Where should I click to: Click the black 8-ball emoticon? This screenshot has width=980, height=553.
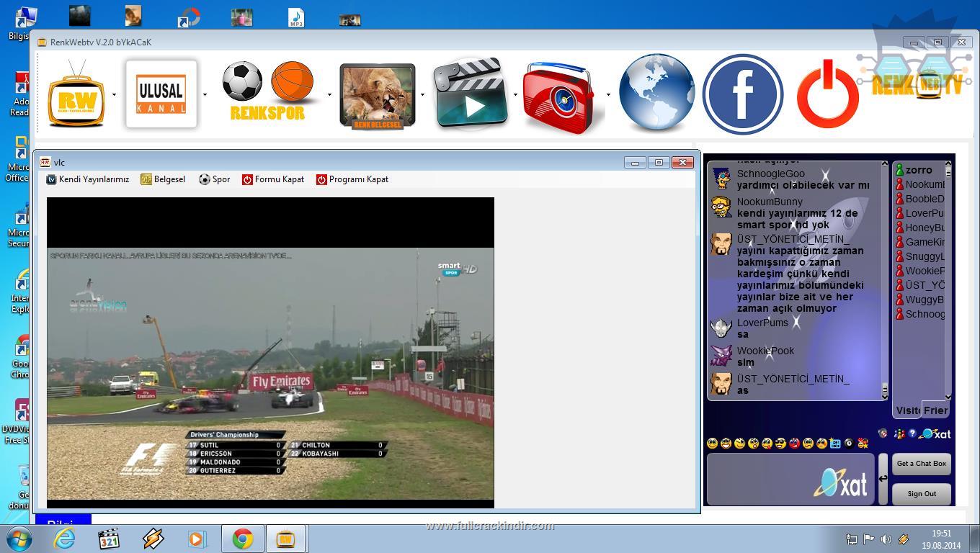click(x=849, y=444)
